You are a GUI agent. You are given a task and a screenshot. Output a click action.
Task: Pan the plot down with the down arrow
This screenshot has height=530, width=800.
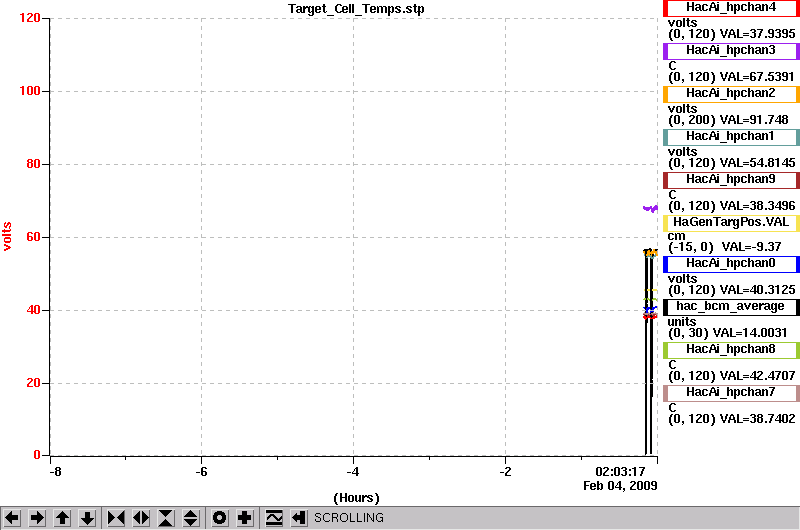87,518
